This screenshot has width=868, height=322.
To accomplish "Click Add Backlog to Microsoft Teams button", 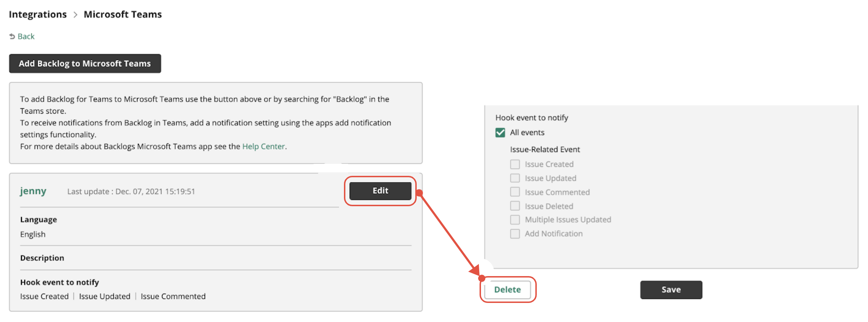I will click(85, 64).
